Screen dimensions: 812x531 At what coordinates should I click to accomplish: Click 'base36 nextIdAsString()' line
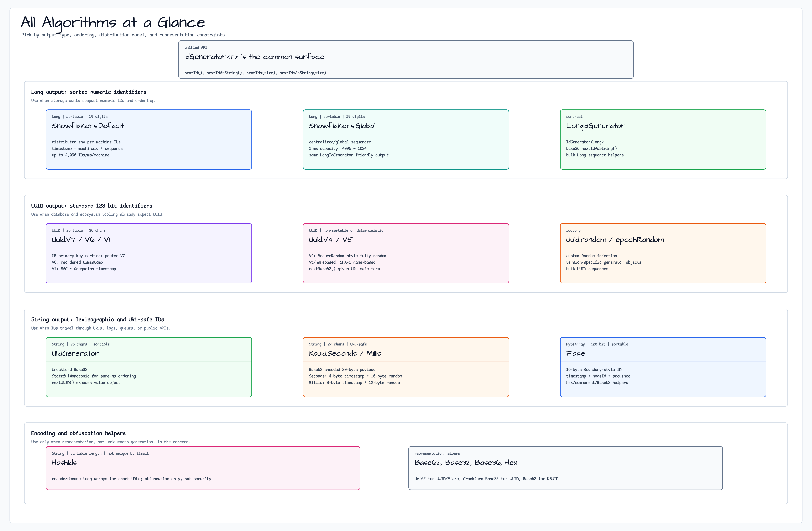(592, 149)
